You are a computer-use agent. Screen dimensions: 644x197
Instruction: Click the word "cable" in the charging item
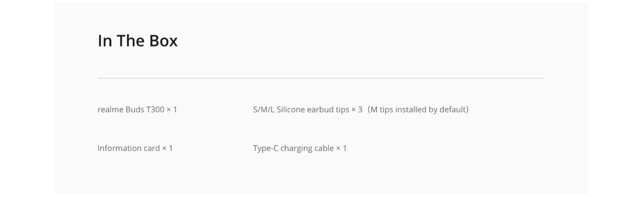coord(324,148)
